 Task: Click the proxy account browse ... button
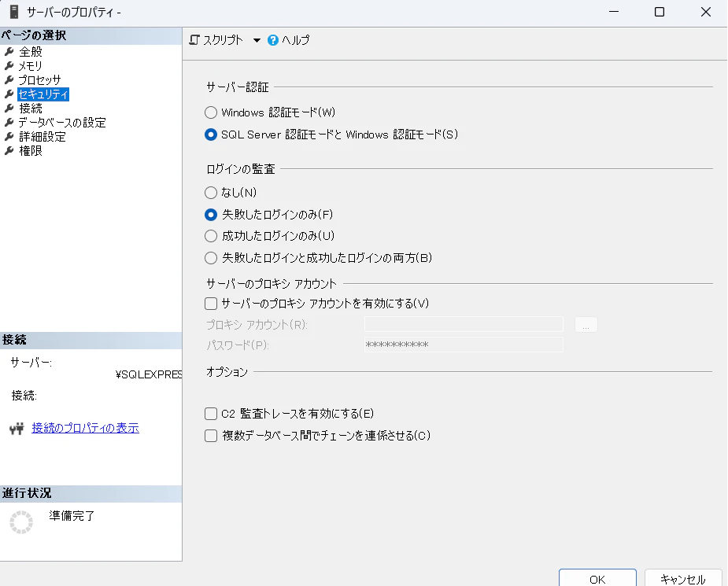click(x=586, y=324)
